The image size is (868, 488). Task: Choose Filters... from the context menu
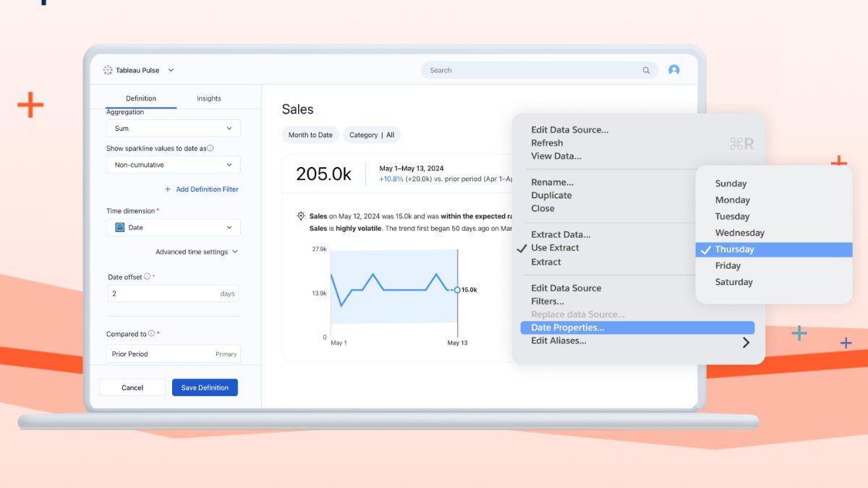point(548,301)
